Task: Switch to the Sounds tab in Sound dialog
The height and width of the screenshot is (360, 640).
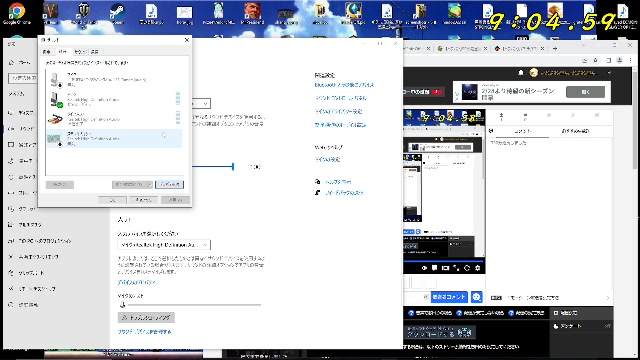Action: click(x=80, y=52)
